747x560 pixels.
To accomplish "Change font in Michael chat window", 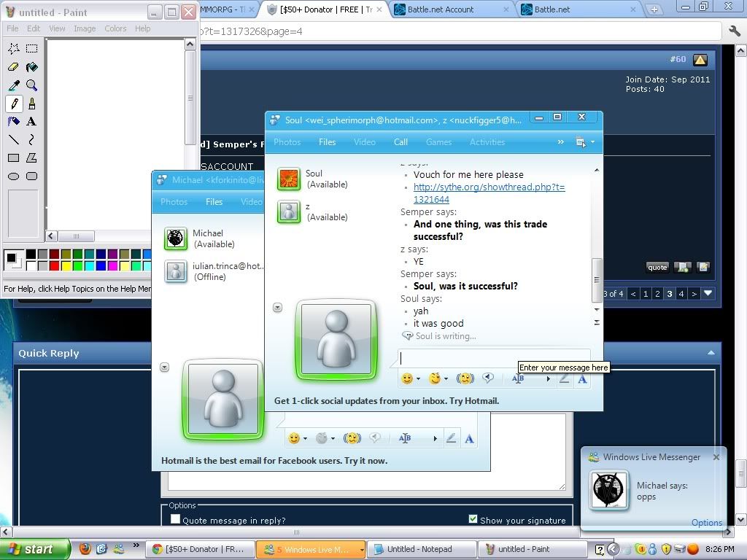I will (469, 438).
